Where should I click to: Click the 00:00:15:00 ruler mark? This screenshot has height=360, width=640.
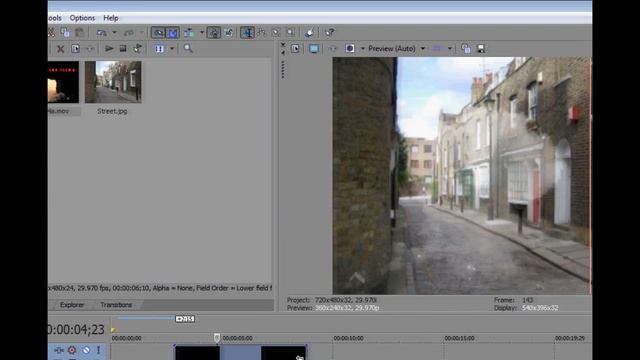click(x=459, y=338)
